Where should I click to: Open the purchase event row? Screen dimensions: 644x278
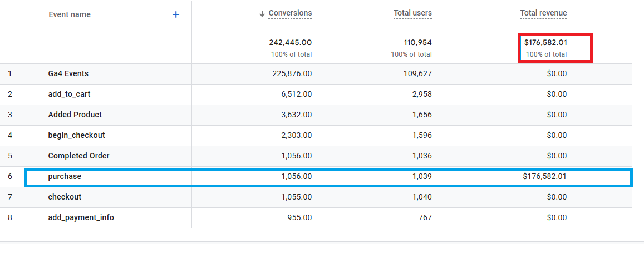tap(65, 176)
